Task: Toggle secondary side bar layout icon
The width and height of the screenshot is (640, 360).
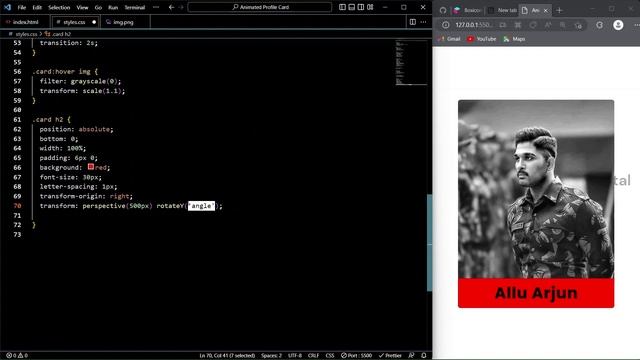Action: [x=361, y=7]
